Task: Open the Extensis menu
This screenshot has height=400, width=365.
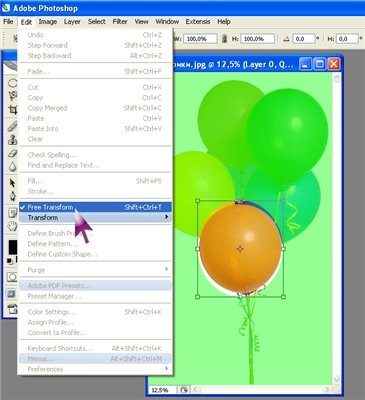Action: click(x=198, y=22)
